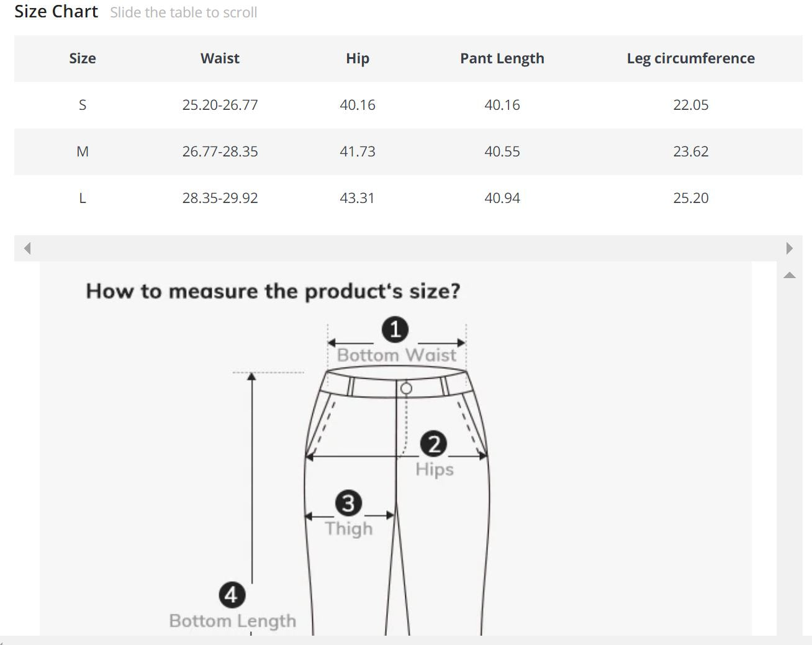Click the horizontal scrollbar track under the table

point(408,248)
